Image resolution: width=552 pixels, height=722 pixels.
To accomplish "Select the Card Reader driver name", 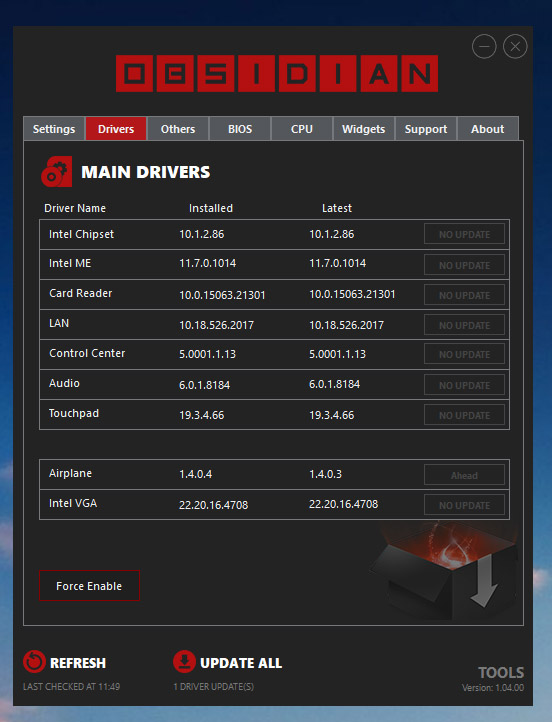I will coord(81,293).
